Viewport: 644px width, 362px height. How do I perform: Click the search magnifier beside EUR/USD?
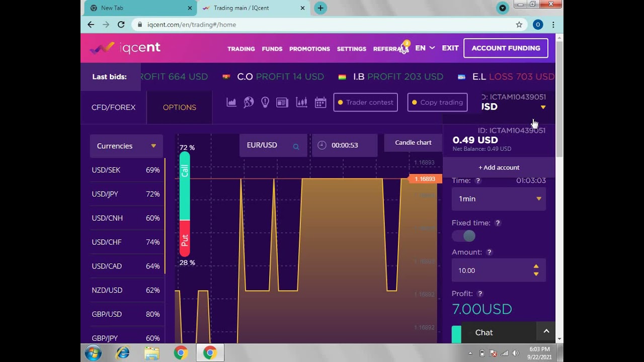(296, 146)
